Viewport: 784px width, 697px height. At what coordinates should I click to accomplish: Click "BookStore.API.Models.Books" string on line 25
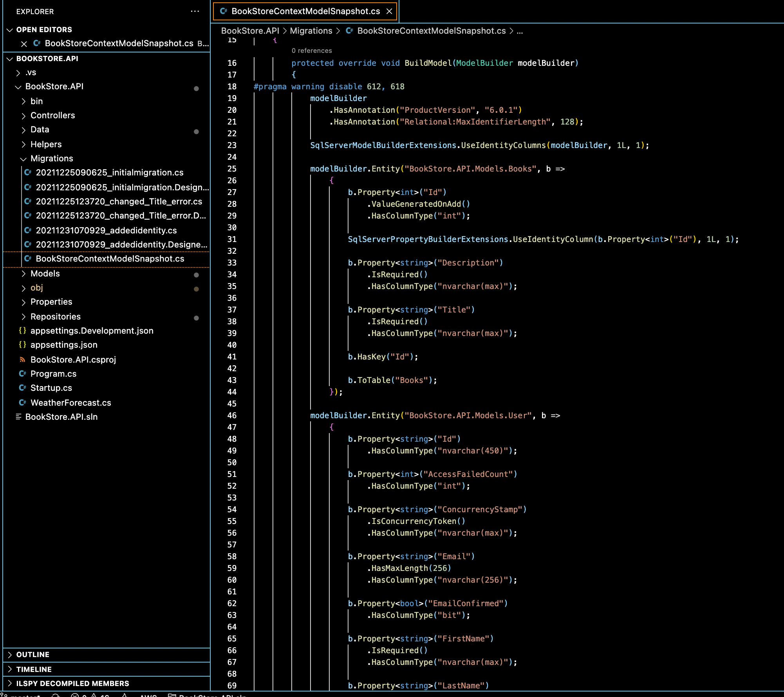pyautogui.click(x=470, y=169)
